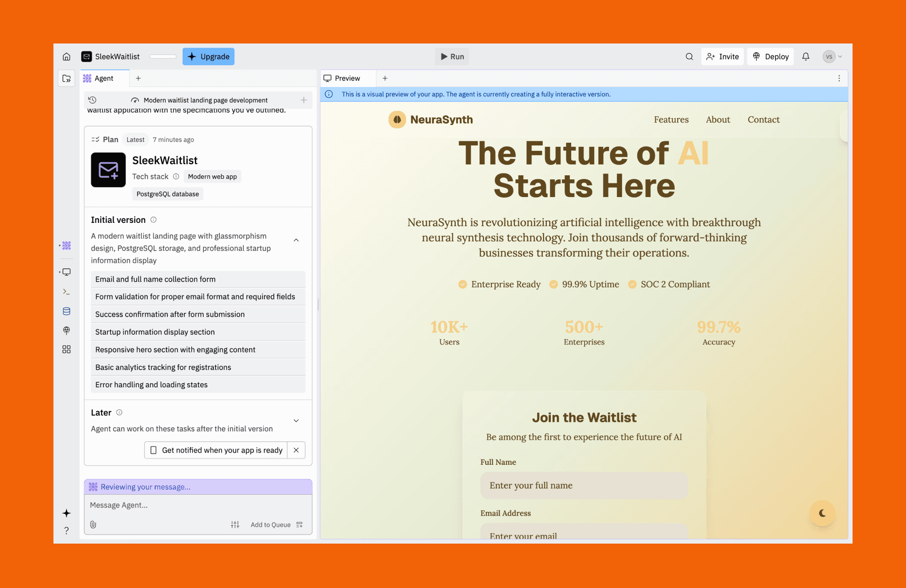Collapse the Initial version section
Image resolution: width=906 pixels, height=588 pixels.
(x=296, y=240)
